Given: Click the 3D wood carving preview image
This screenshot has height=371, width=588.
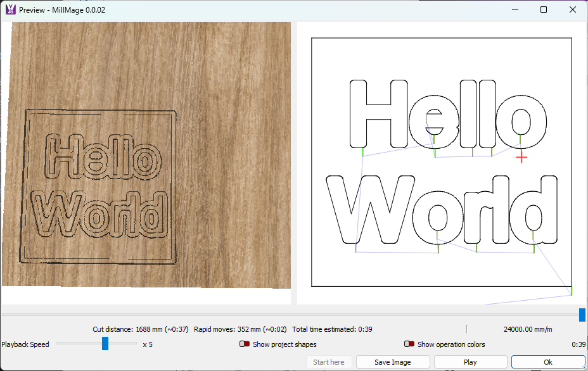Looking at the screenshot, I should pyautogui.click(x=146, y=155).
